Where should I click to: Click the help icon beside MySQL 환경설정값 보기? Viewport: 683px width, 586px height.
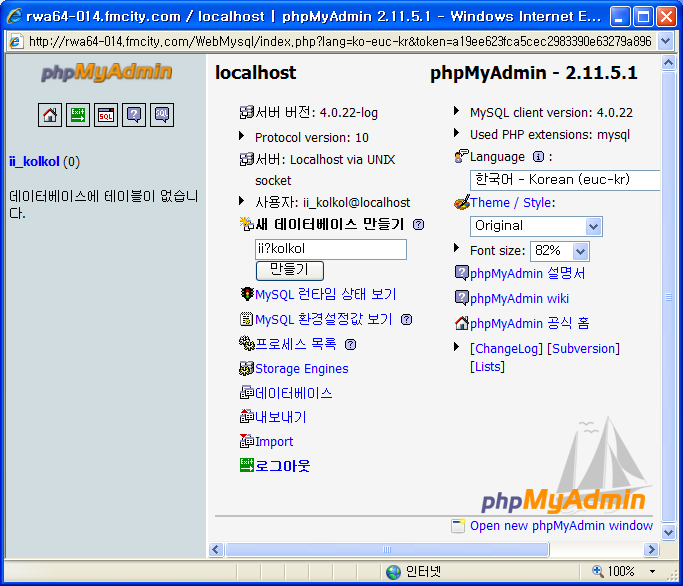(x=406, y=320)
